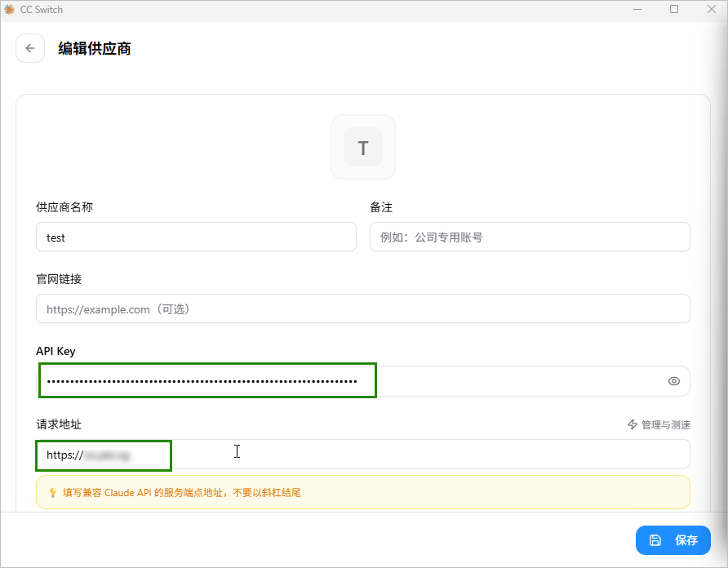
Task: Click the save disk icon inside the 保存 button
Action: (x=656, y=540)
